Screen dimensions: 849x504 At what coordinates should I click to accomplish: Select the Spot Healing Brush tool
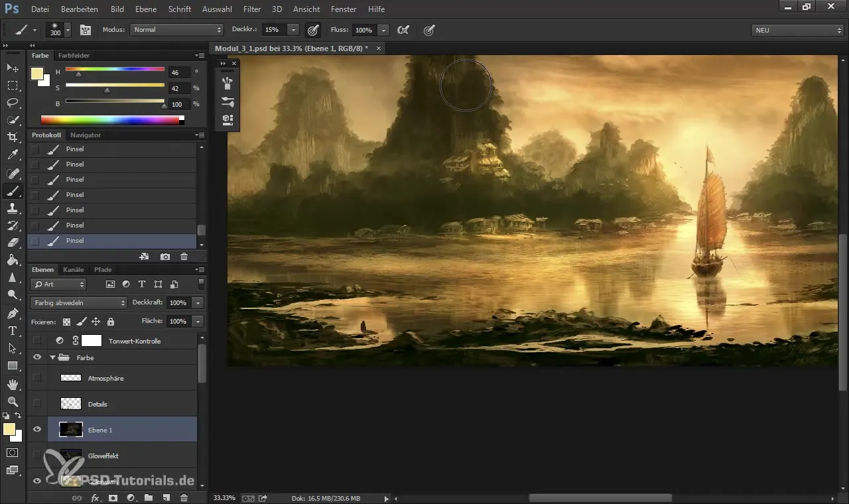[13, 173]
